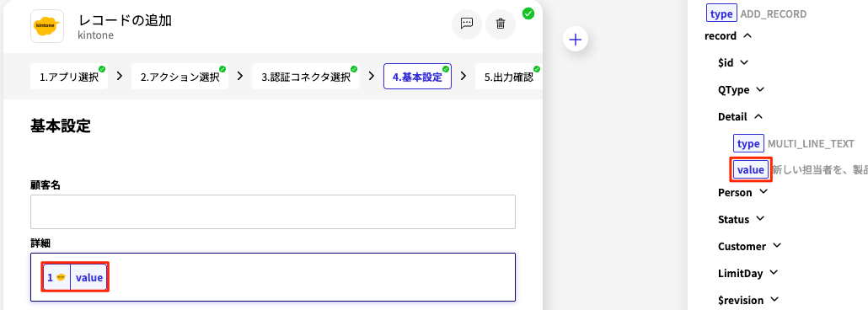Open the comment speech bubble icon
Screen dimensions: 868x310
tap(467, 24)
